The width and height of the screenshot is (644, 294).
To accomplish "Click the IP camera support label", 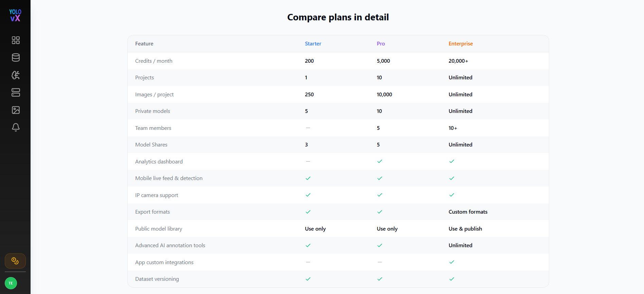I will (x=157, y=195).
